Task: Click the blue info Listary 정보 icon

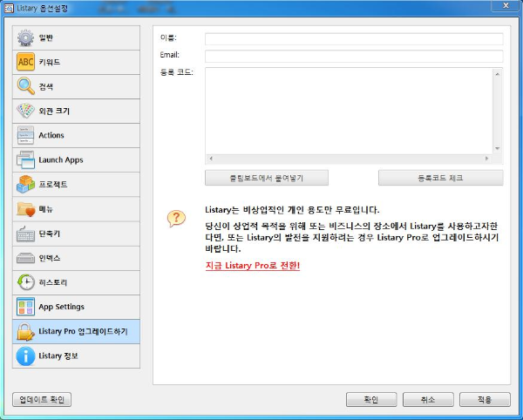Action: click(x=25, y=356)
